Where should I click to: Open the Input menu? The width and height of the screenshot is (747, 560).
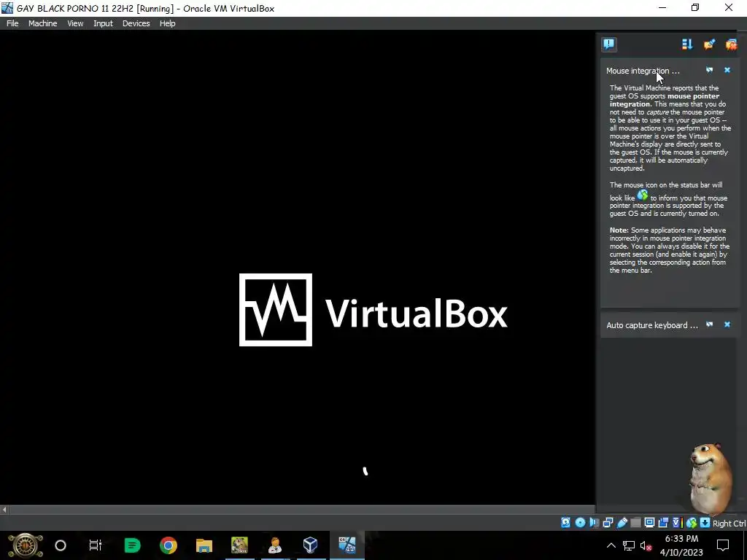pyautogui.click(x=103, y=23)
